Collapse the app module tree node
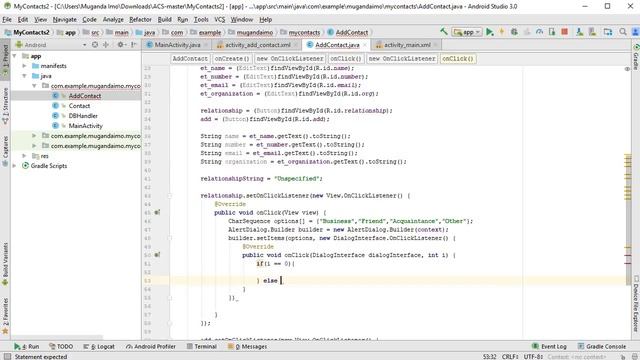Screen dimensions: 640x360 (x=15, y=56)
